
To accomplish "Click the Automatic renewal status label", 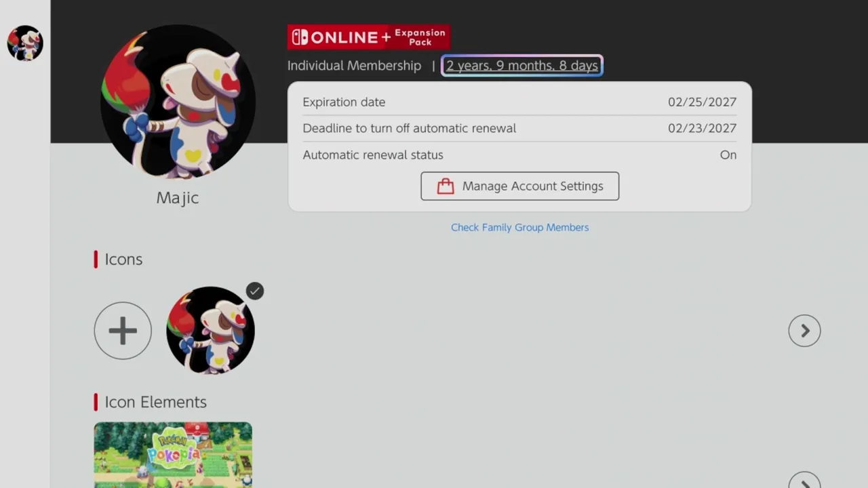I will point(372,155).
